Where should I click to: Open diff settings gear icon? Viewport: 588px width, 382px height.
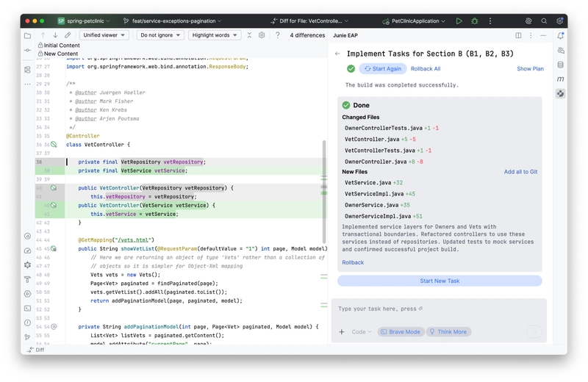point(261,35)
